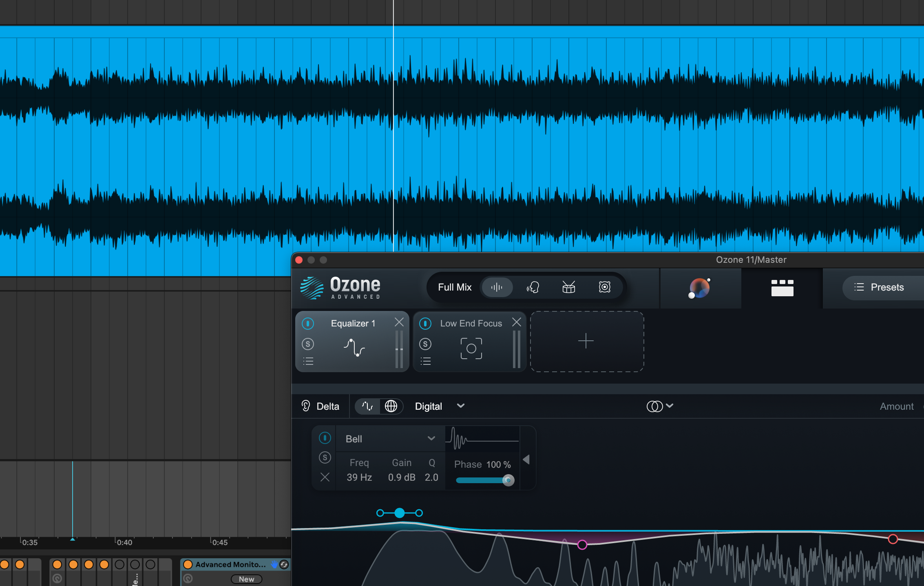Open the Equalizer 1 module options list icon
The width and height of the screenshot is (924, 586).
click(308, 361)
